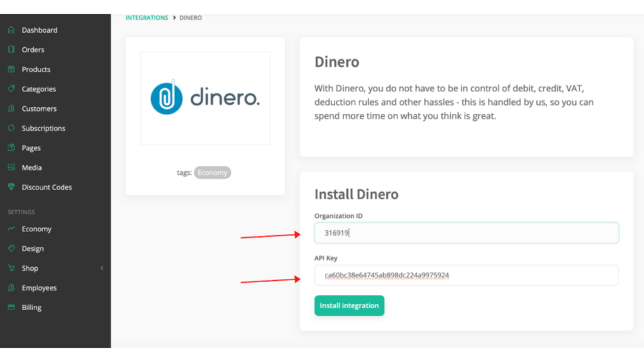Viewport: 644px width, 362px height.
Task: Go to Discount Codes
Action: click(47, 187)
